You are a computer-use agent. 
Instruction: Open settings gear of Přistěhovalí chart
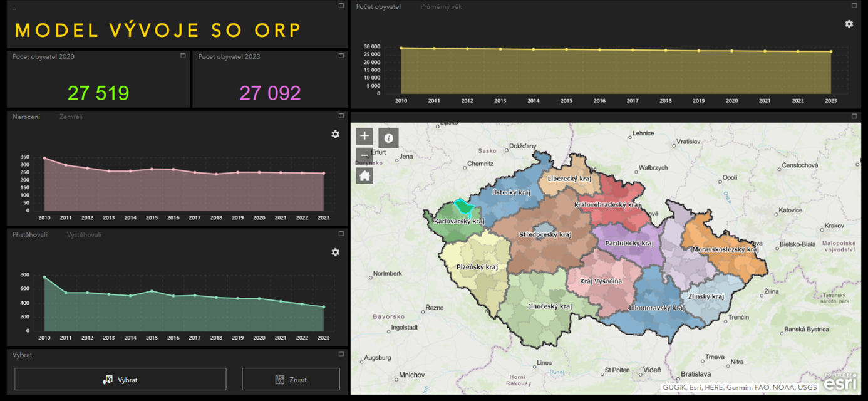[x=335, y=252]
